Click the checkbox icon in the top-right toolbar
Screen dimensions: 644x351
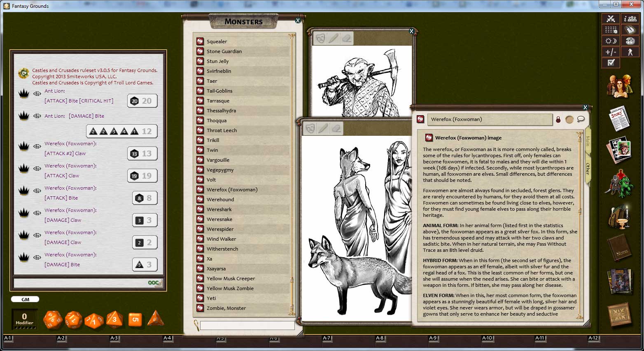[x=611, y=63]
